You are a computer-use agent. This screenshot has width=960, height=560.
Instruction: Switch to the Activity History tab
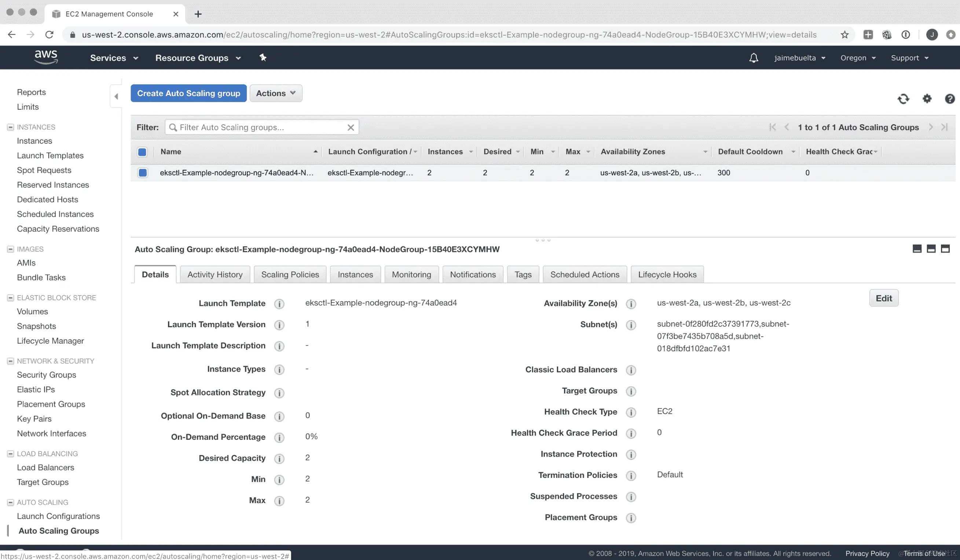215,275
